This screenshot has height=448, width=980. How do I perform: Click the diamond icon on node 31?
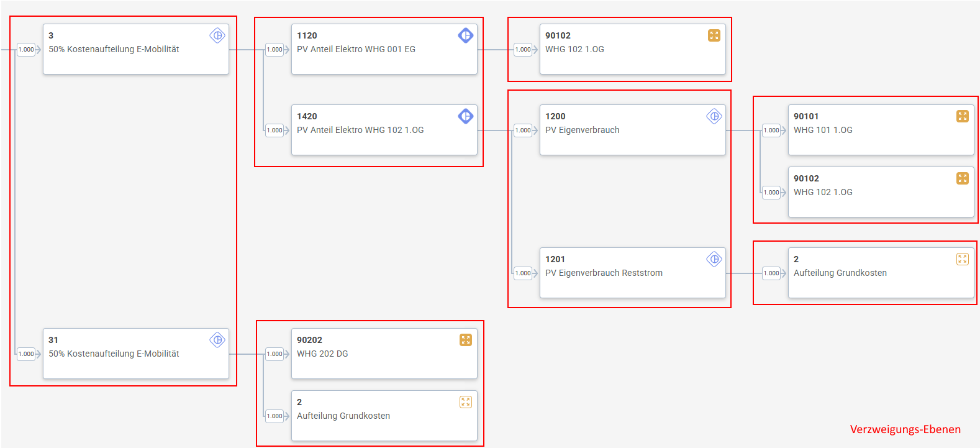[217, 340]
